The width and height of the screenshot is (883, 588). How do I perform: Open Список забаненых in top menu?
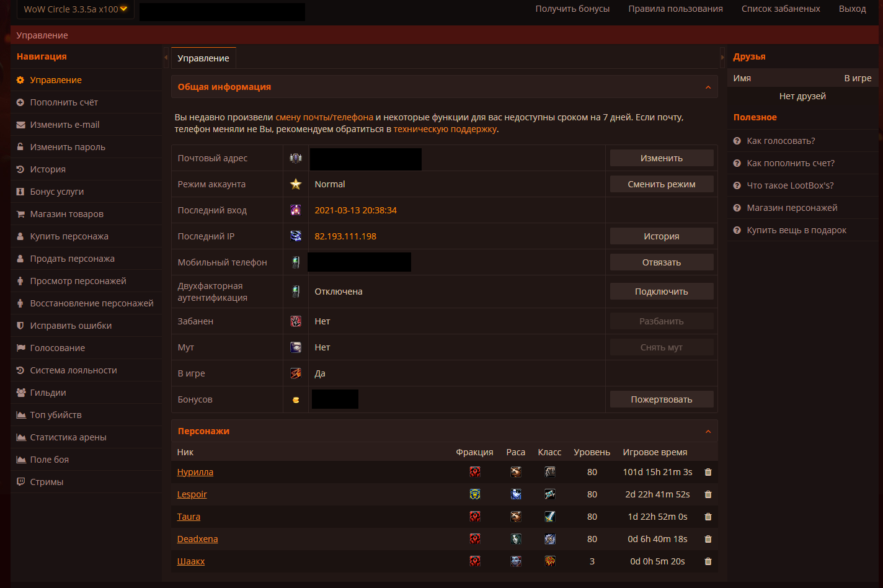point(781,9)
